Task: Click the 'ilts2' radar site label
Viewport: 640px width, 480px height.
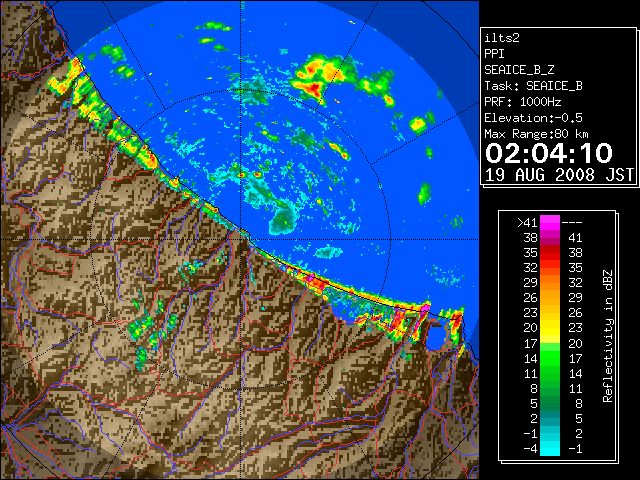Action: pos(502,38)
